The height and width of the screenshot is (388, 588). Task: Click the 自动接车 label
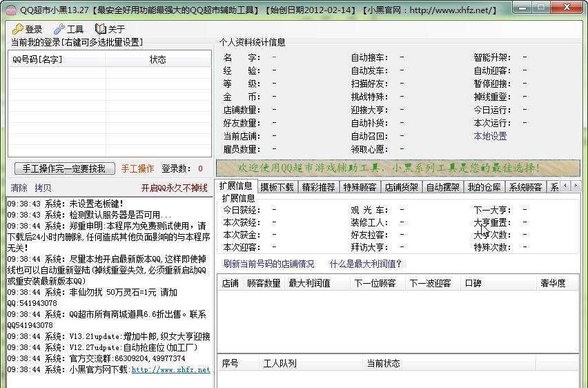click(x=369, y=57)
